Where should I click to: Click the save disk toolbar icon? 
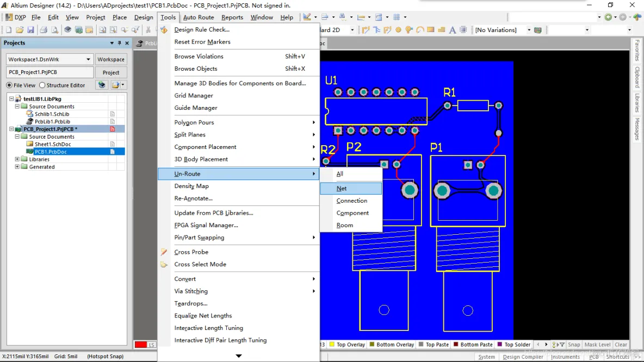pyautogui.click(x=30, y=30)
